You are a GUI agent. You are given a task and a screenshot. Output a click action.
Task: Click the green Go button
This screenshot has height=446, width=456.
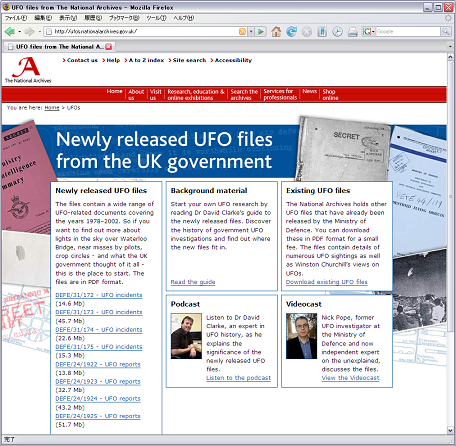click(261, 32)
